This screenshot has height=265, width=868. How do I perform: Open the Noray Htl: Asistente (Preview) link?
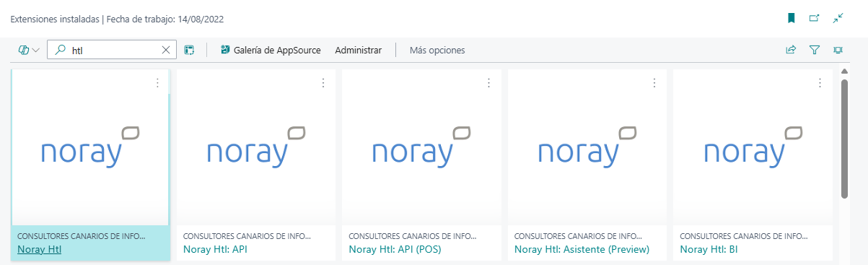pyautogui.click(x=582, y=250)
